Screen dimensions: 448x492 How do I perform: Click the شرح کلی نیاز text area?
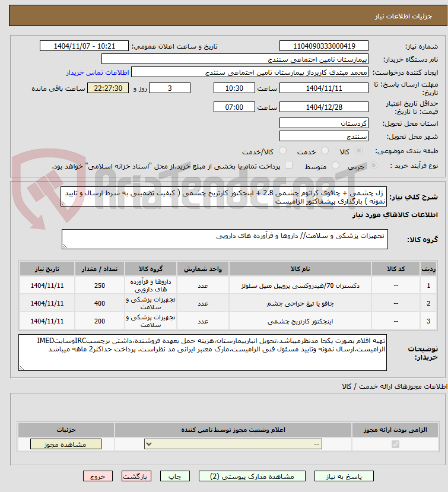tap(223, 196)
